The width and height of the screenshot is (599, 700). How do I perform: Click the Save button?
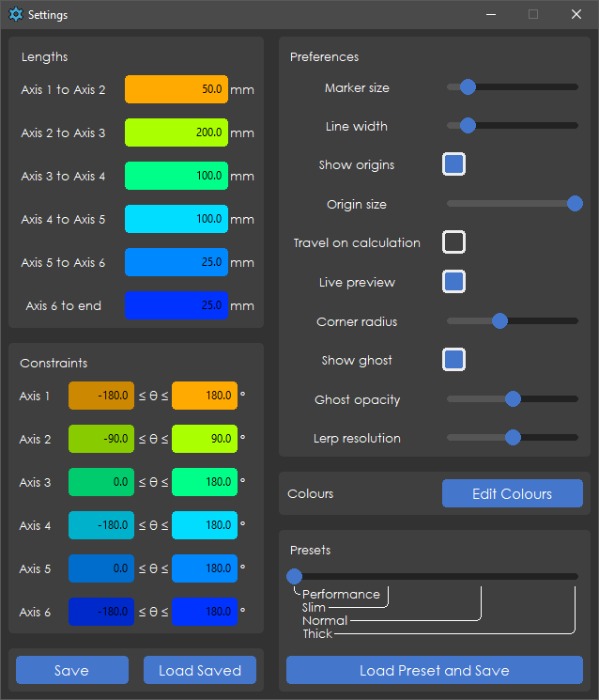point(72,670)
